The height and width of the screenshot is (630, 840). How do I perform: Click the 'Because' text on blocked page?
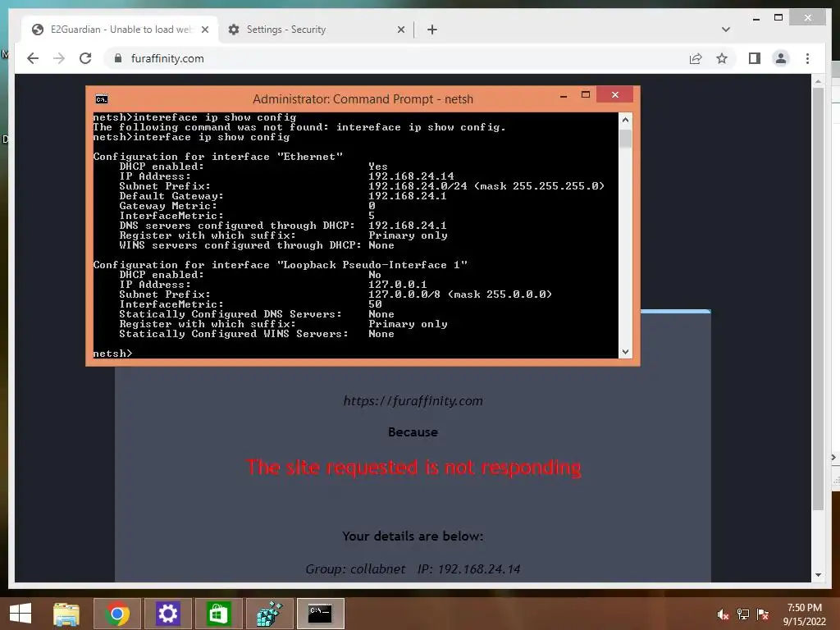pos(413,431)
